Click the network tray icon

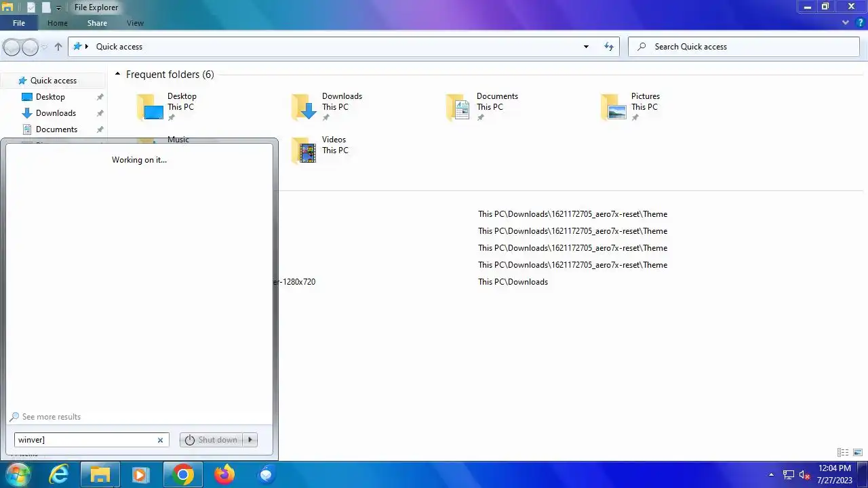coord(789,475)
